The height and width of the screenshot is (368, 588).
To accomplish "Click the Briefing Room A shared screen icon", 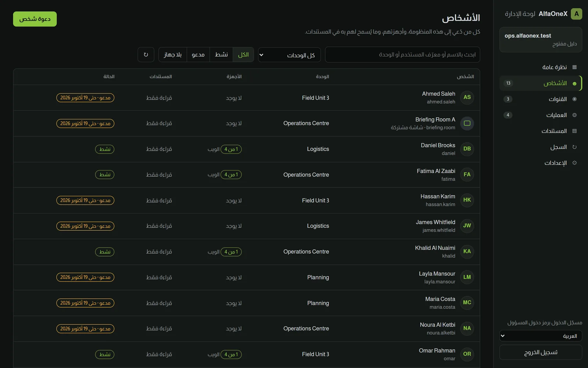I will coord(467,123).
